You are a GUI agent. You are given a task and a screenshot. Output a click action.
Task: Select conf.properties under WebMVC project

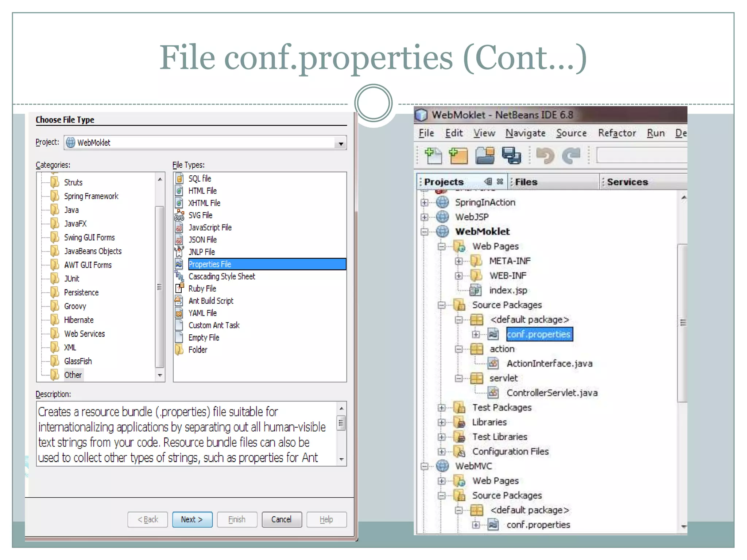tap(538, 525)
